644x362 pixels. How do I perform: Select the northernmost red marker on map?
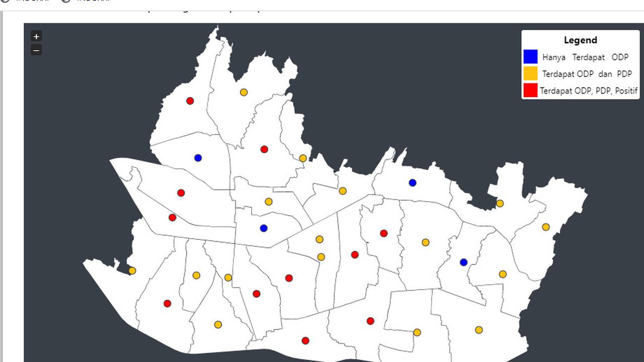[x=190, y=101]
